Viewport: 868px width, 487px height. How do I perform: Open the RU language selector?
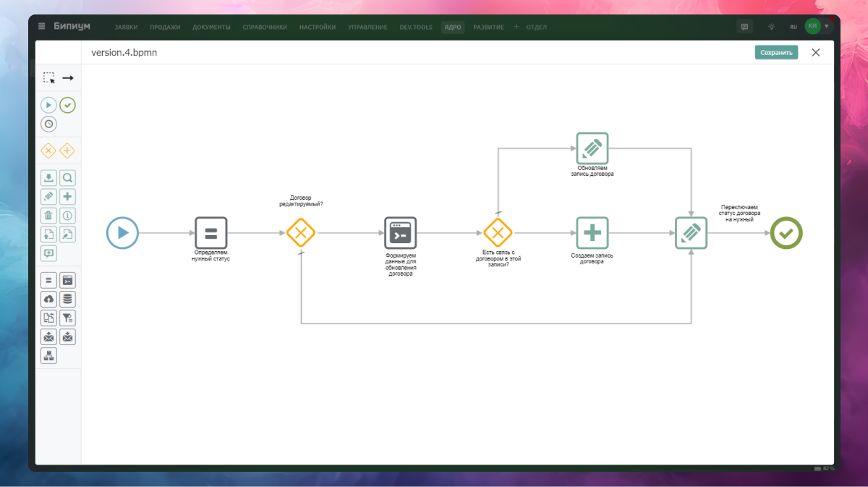click(x=793, y=27)
